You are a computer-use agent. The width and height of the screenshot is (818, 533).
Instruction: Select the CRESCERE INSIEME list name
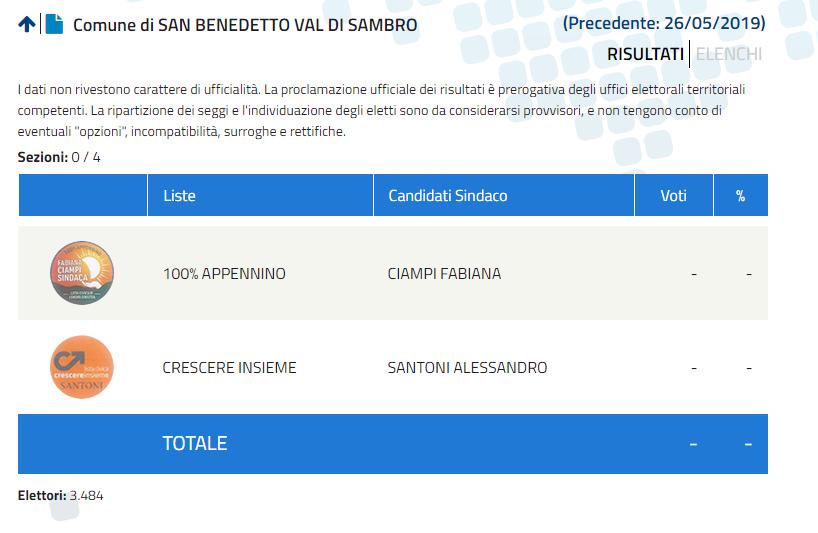coord(230,368)
